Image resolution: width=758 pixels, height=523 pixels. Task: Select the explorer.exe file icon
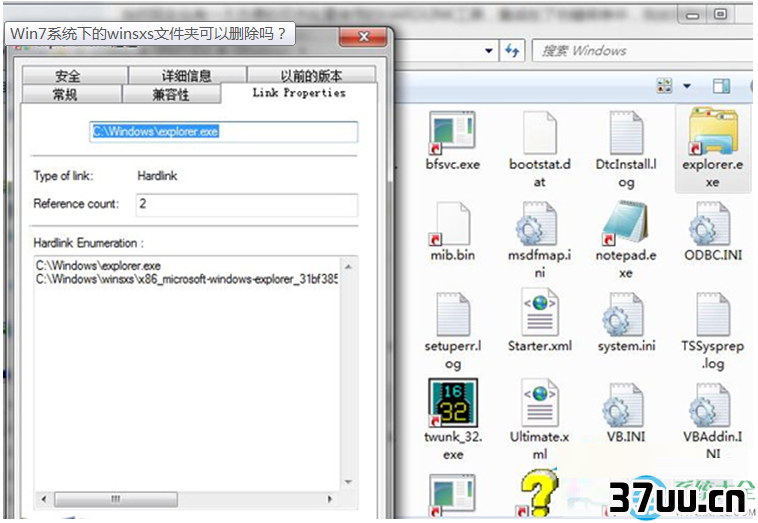[713, 131]
